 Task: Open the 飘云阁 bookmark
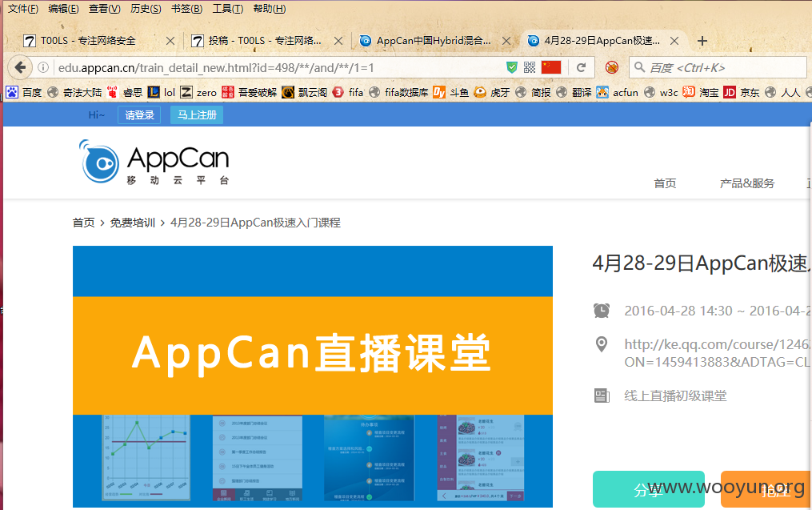[305, 92]
